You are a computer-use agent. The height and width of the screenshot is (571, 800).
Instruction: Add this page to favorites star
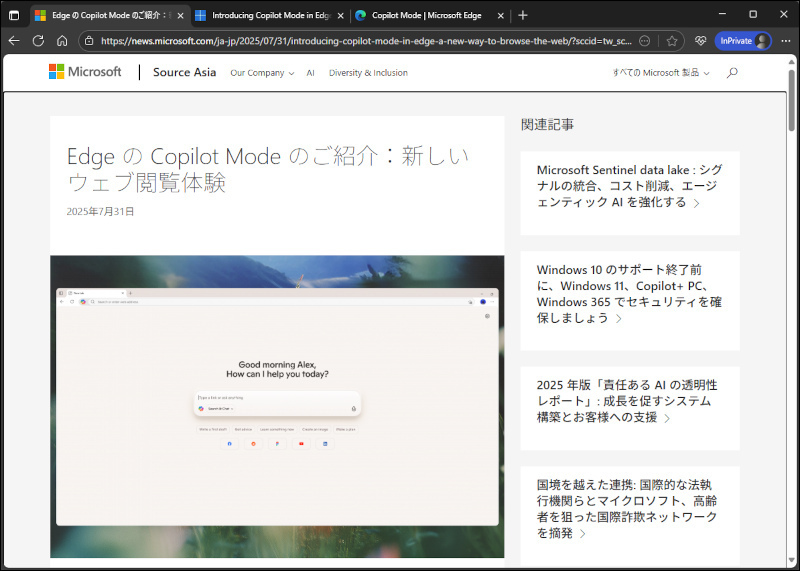pyautogui.click(x=673, y=41)
